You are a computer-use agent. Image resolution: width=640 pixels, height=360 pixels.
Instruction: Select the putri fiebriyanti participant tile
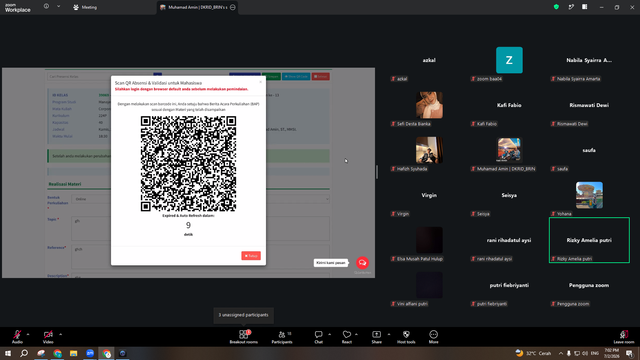[x=509, y=285]
